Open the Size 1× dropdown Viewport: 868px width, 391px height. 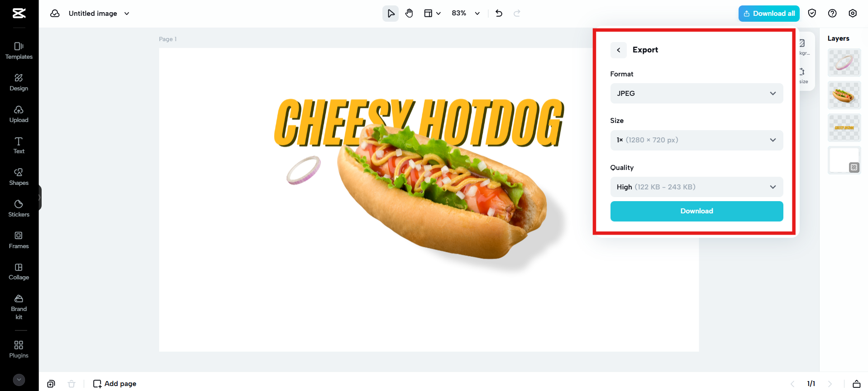coord(696,140)
